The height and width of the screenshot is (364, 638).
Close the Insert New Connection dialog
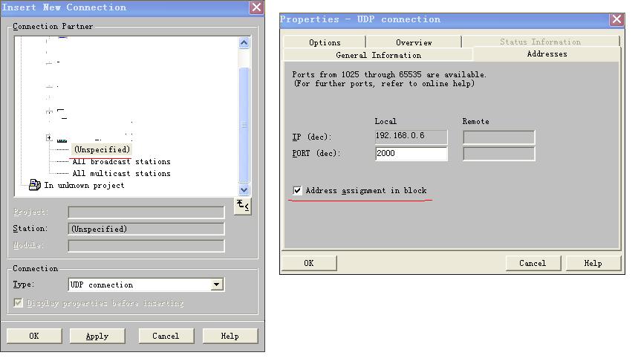[256, 7]
